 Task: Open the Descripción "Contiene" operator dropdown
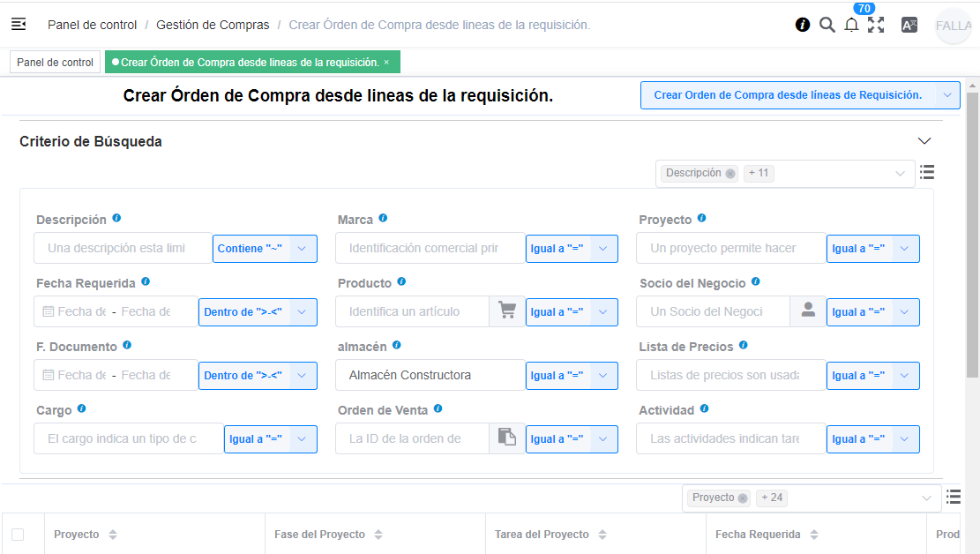(x=265, y=249)
